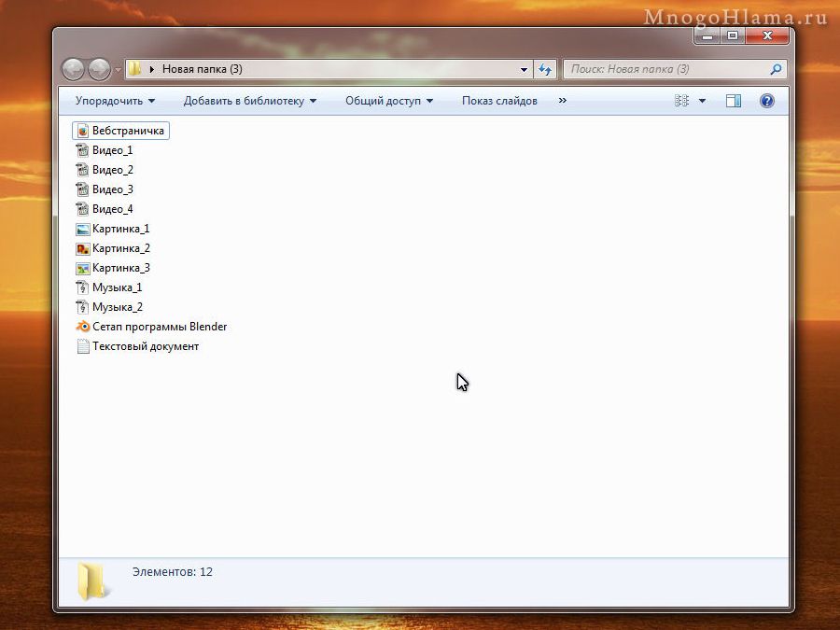The width and height of the screenshot is (840, 630).
Task: Click the search magnifier icon
Action: 775,69
